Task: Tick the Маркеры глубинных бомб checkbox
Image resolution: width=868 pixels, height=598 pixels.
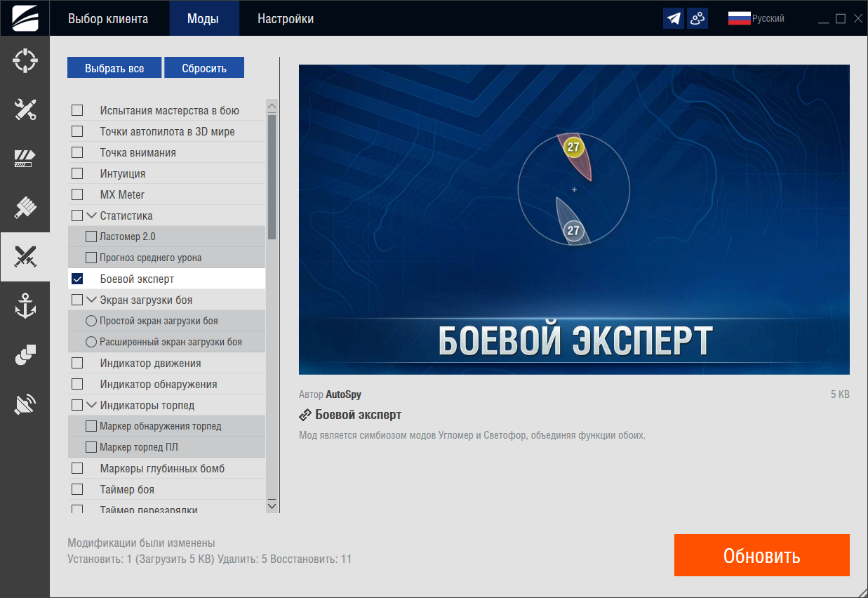Action: tap(77, 468)
